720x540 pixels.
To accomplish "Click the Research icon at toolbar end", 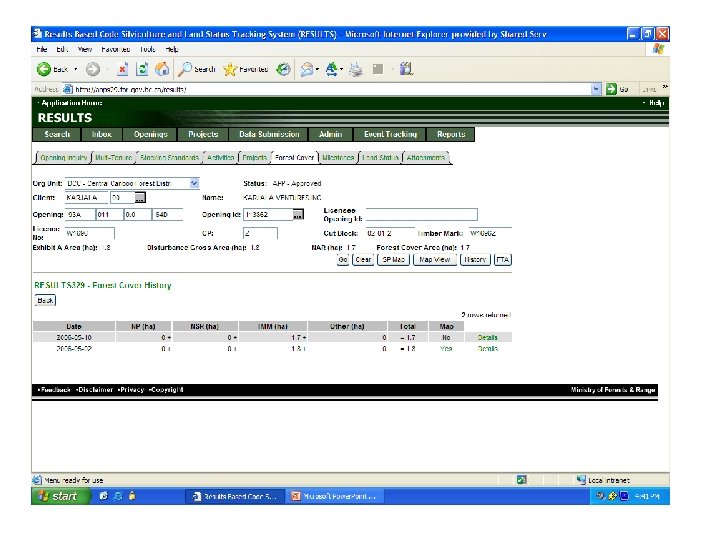I will click(406, 69).
